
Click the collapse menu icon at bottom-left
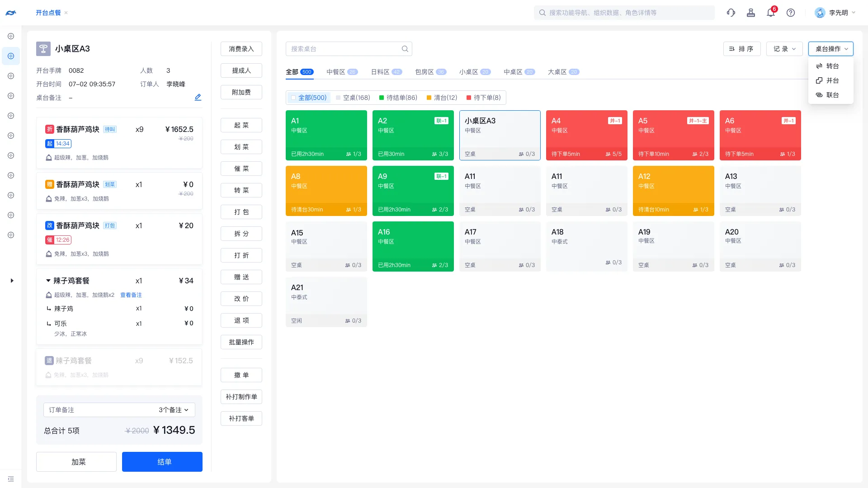click(11, 479)
